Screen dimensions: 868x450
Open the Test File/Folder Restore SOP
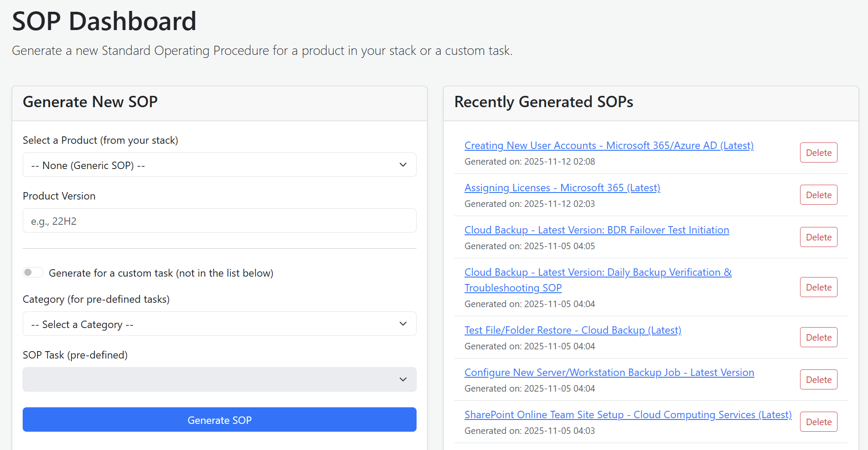pos(573,330)
